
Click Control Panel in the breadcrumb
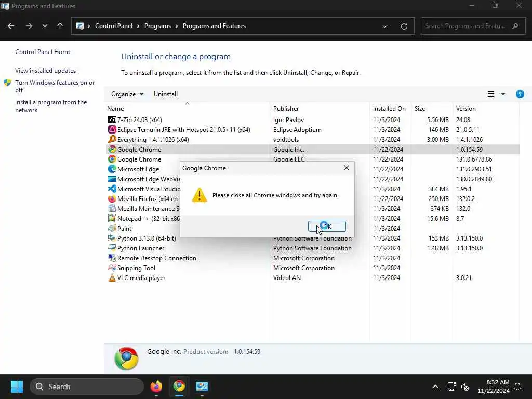114,26
